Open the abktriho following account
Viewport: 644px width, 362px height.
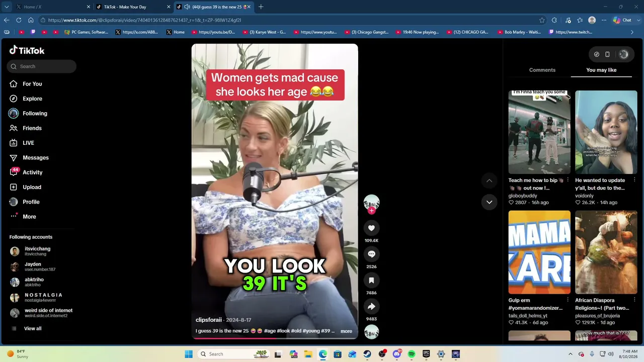(28, 282)
